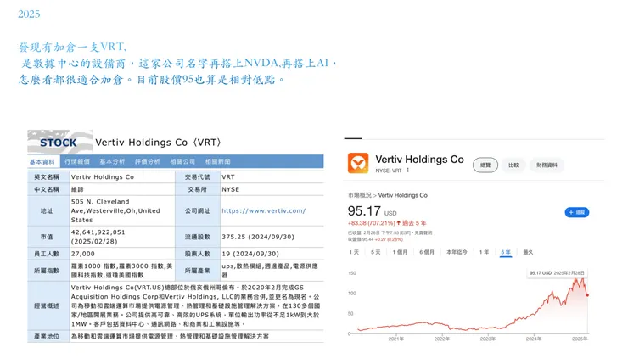Select the 最久 max chart range

[528, 252]
